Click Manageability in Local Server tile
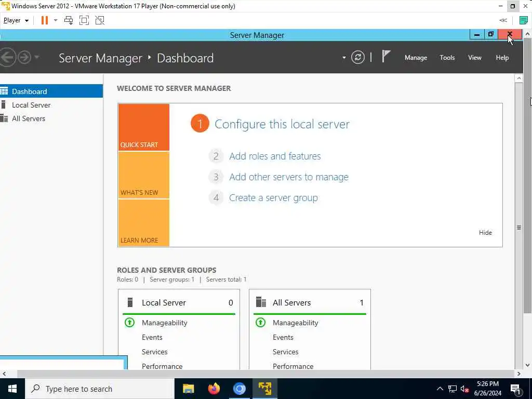 pyautogui.click(x=165, y=323)
